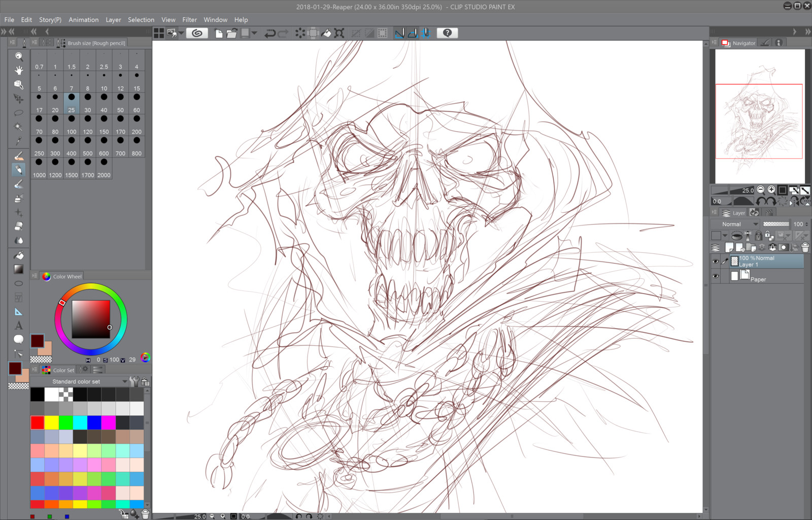Toggle snap to ruler
The width and height of the screenshot is (812, 520).
400,33
